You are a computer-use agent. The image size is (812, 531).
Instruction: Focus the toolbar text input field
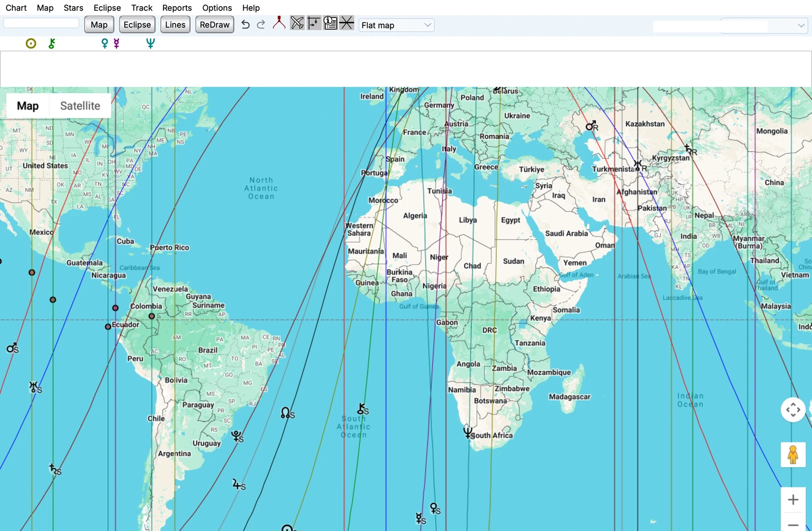point(41,23)
